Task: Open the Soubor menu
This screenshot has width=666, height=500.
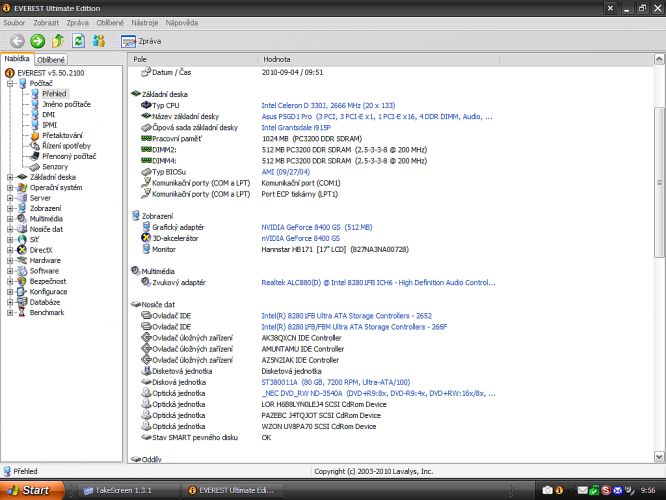Action: pyautogui.click(x=14, y=23)
